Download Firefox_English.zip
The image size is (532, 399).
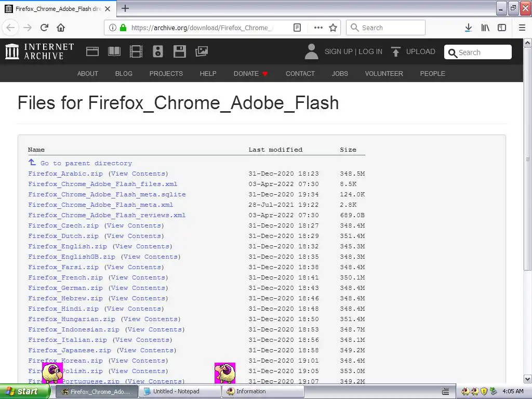tap(68, 246)
